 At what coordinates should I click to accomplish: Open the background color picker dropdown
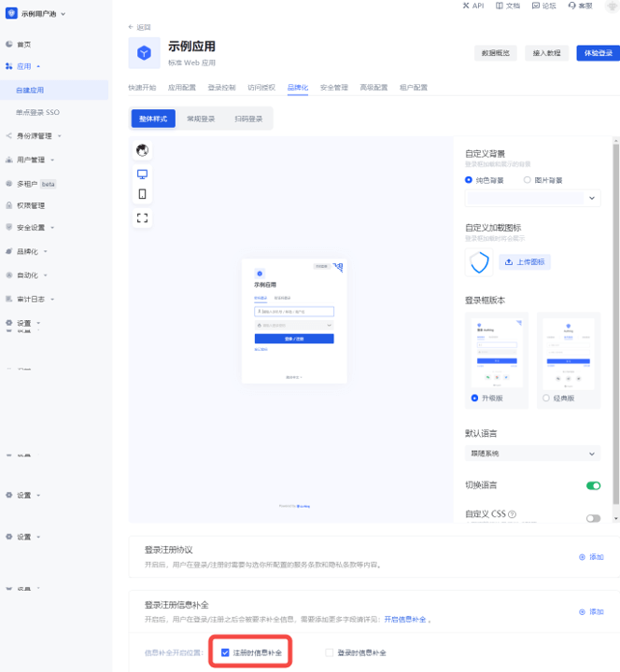532,198
